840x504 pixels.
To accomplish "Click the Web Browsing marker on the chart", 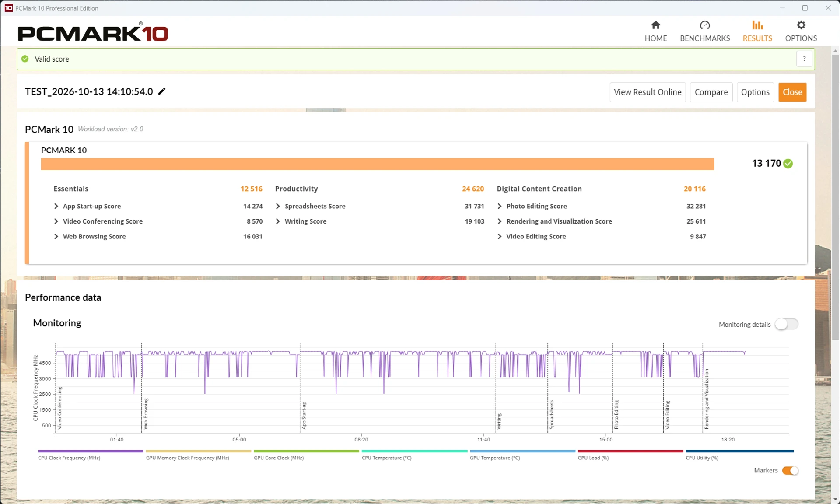I will pyautogui.click(x=146, y=413).
